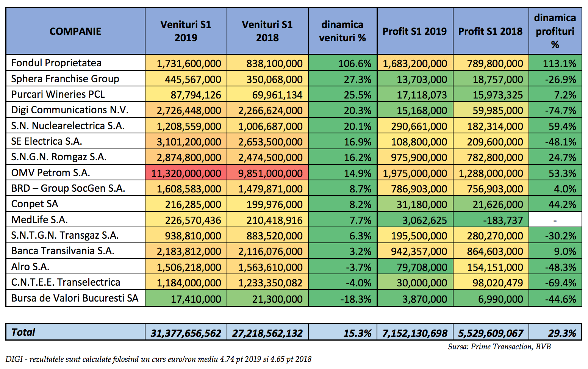Image resolution: width=588 pixels, height=369 pixels.
Task: Click OMV Petrom's red 11,320,000,000 revenue cell
Action: coord(186,173)
